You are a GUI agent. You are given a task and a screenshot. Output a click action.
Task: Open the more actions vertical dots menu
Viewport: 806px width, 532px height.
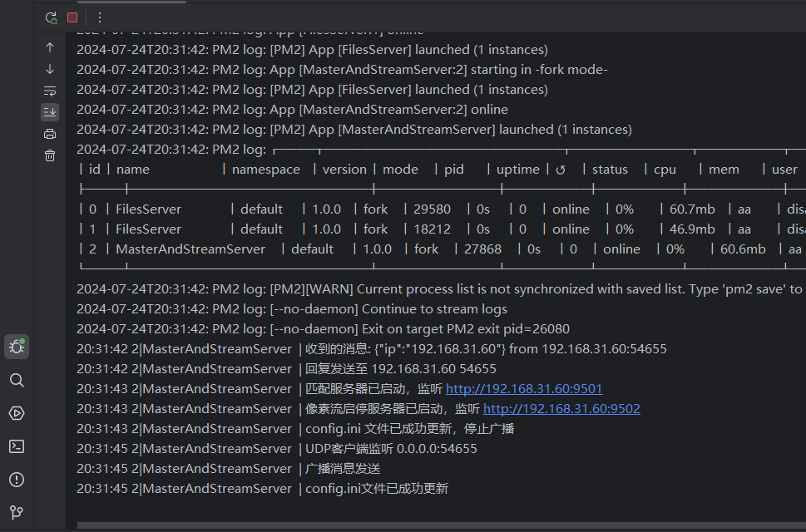click(x=100, y=17)
